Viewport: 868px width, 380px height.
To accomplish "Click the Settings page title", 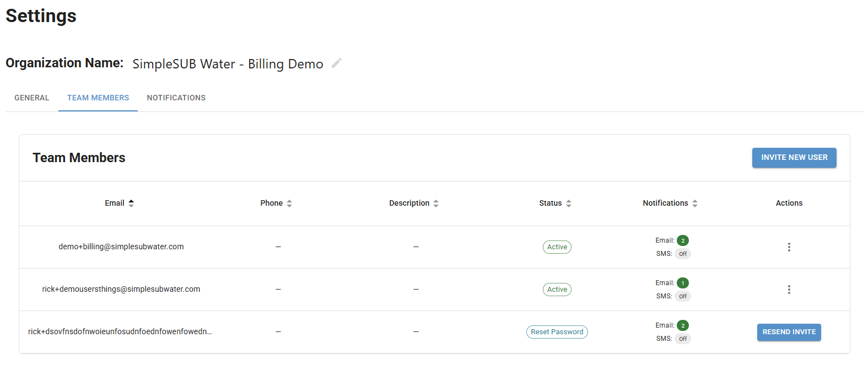I will point(41,16).
